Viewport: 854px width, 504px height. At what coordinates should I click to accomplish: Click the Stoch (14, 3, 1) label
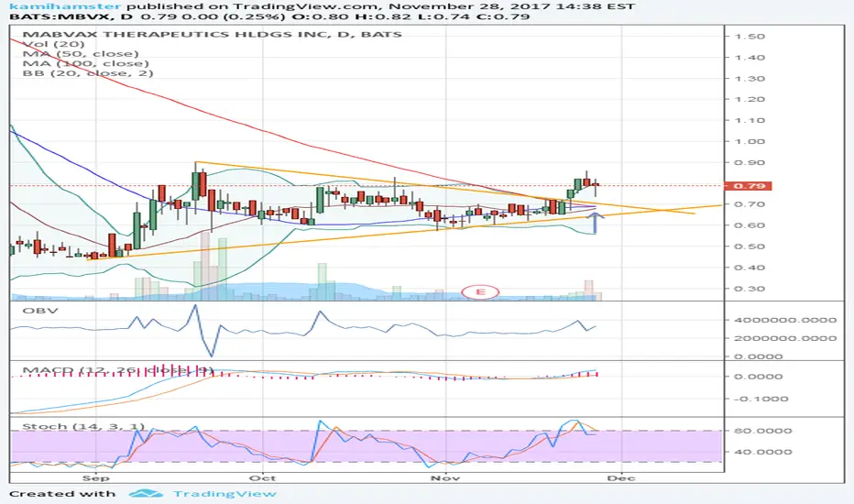(83, 426)
